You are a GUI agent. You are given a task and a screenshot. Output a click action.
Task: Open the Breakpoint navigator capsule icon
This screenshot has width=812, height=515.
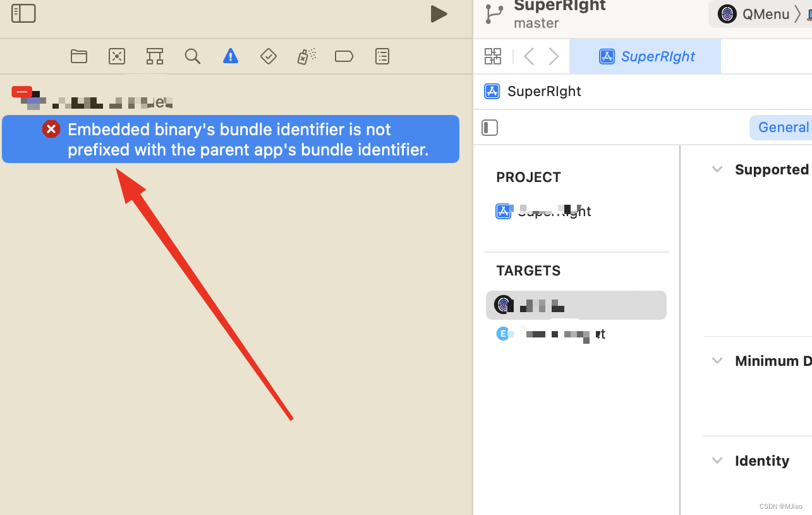point(344,56)
